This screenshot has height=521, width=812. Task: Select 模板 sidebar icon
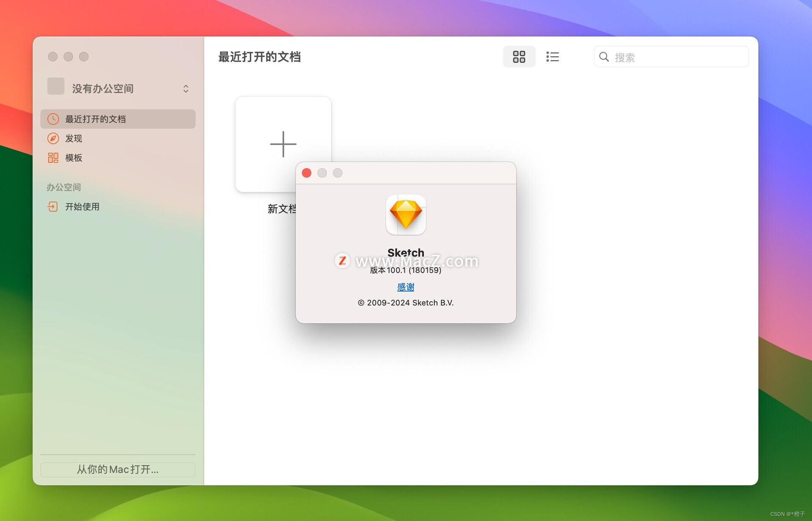[53, 157]
